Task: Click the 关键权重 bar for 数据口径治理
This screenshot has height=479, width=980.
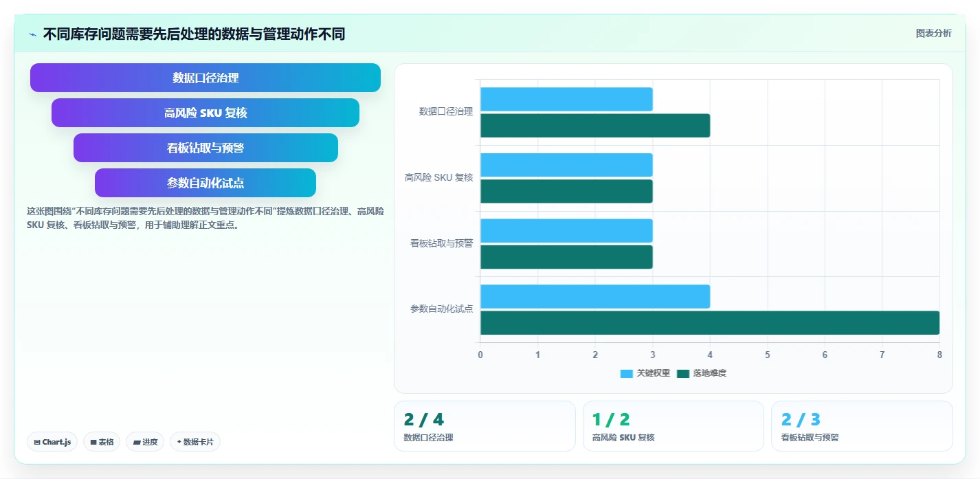Action: click(566, 100)
